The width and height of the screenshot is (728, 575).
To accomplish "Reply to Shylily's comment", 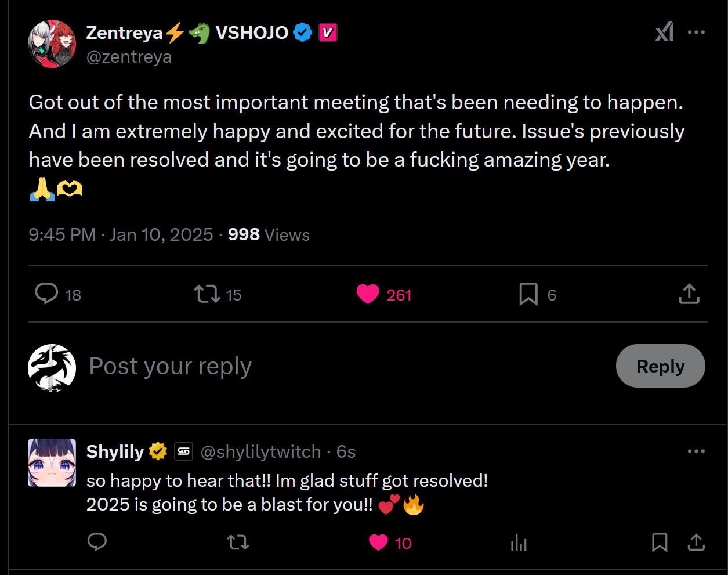I will tap(97, 543).
